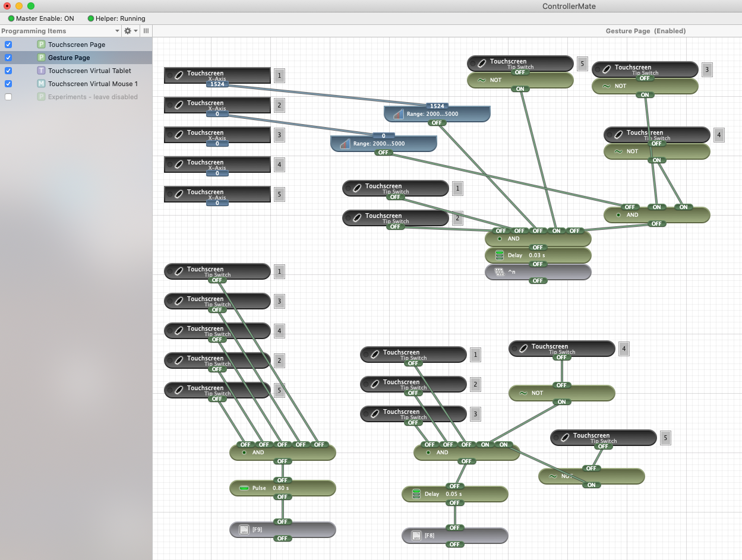Toggle the Master Enable: ON indicator
The width and height of the screenshot is (742, 560).
[41, 18]
